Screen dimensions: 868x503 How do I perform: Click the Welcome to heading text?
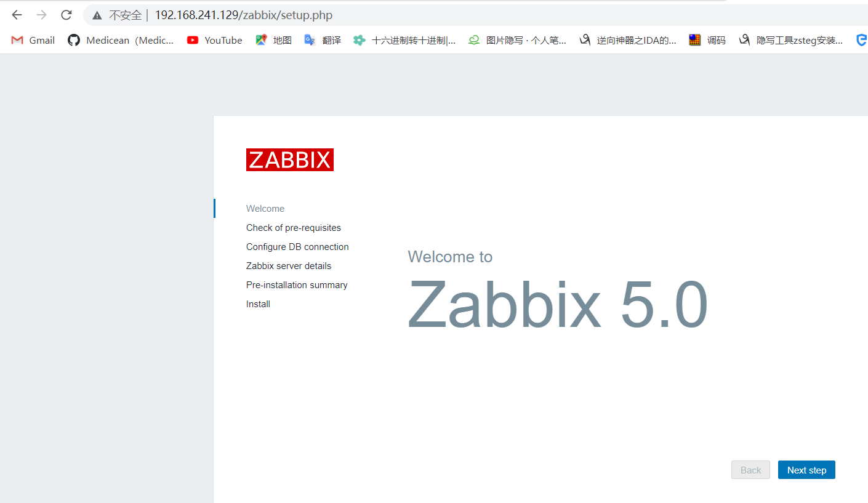[450, 257]
